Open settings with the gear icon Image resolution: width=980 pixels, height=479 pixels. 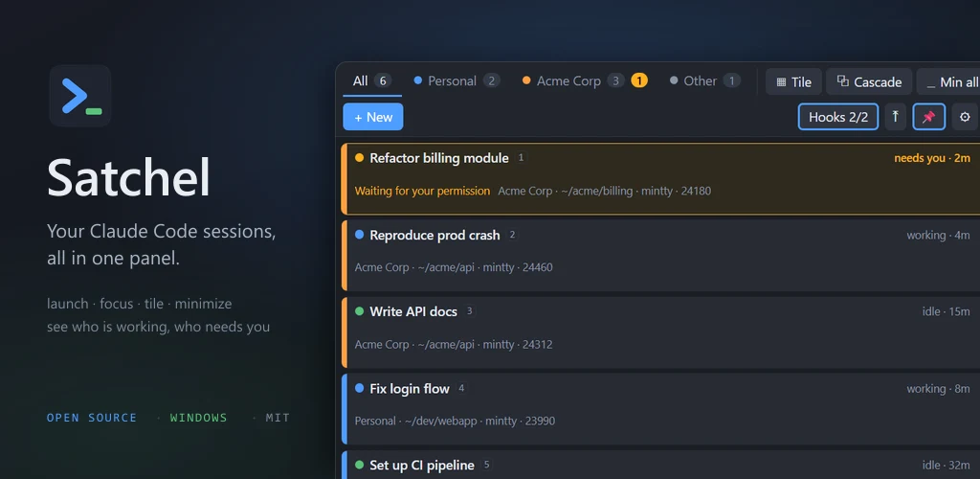(965, 117)
